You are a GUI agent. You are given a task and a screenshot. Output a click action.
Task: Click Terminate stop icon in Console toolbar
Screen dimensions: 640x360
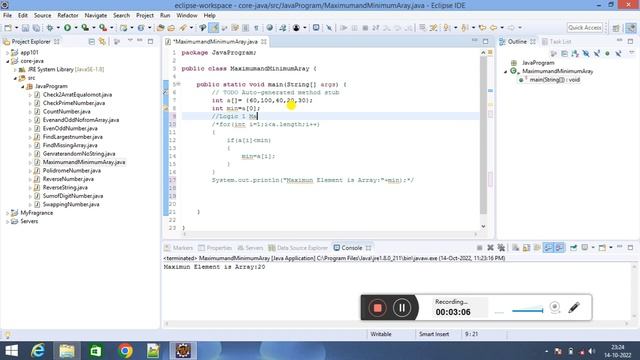480,248
